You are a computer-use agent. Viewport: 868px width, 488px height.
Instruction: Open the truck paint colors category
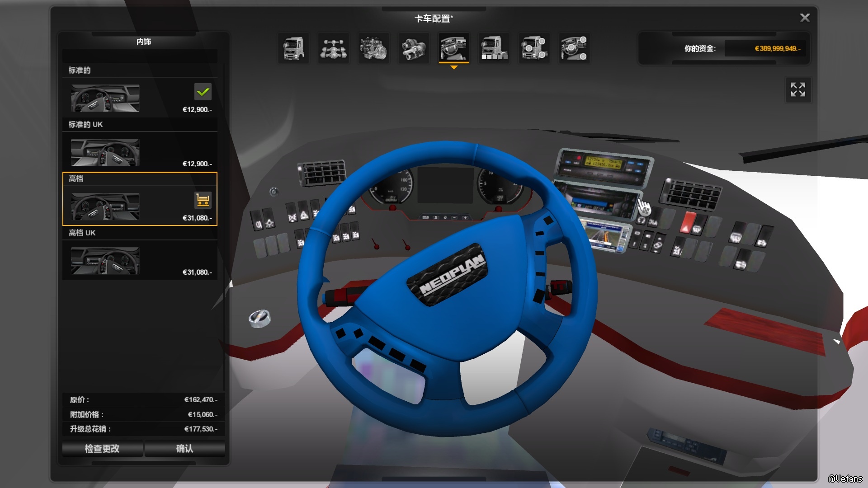(494, 48)
